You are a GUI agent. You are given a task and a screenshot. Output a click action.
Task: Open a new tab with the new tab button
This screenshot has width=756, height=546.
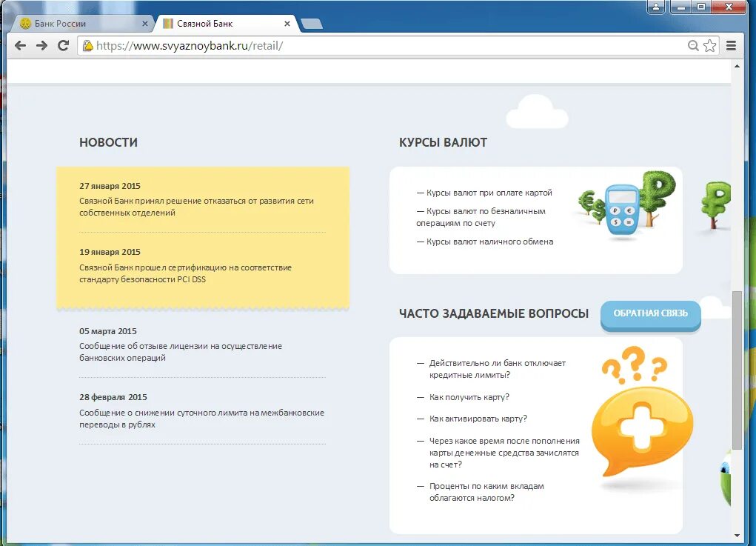(x=312, y=24)
